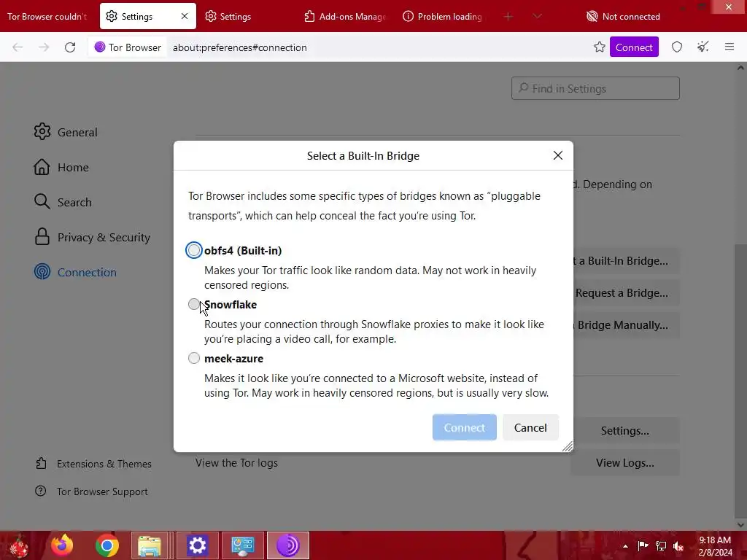Open the gear settings app in the taskbar
The width and height of the screenshot is (747, 560).
(x=197, y=545)
